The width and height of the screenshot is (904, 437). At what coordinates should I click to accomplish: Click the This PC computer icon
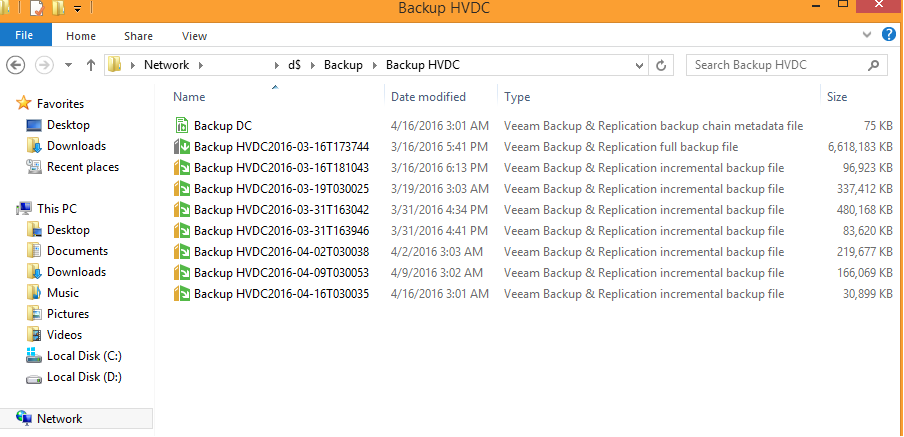point(24,209)
